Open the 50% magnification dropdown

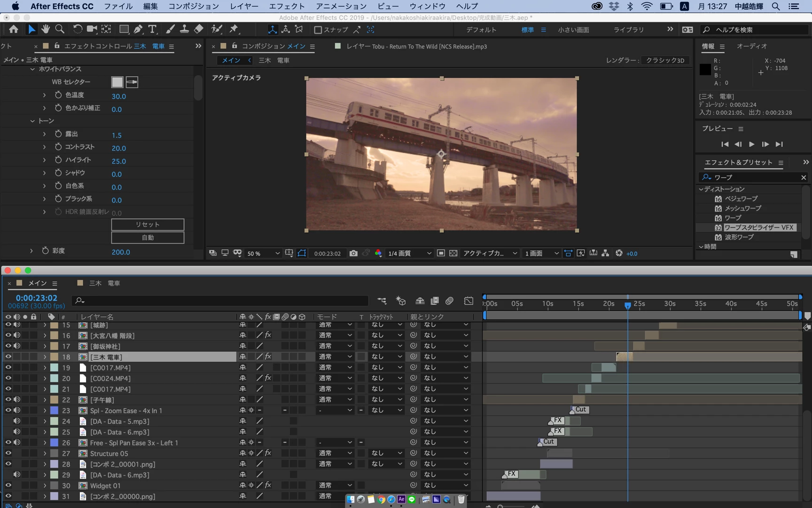click(263, 254)
